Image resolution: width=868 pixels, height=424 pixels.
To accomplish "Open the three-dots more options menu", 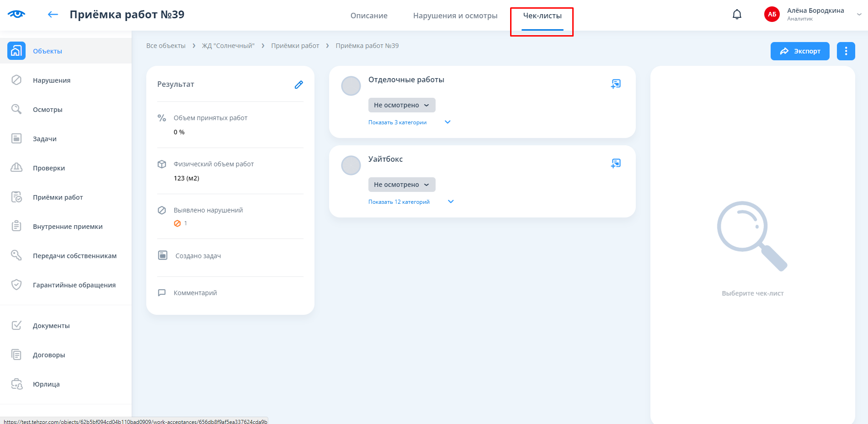I will pyautogui.click(x=846, y=51).
